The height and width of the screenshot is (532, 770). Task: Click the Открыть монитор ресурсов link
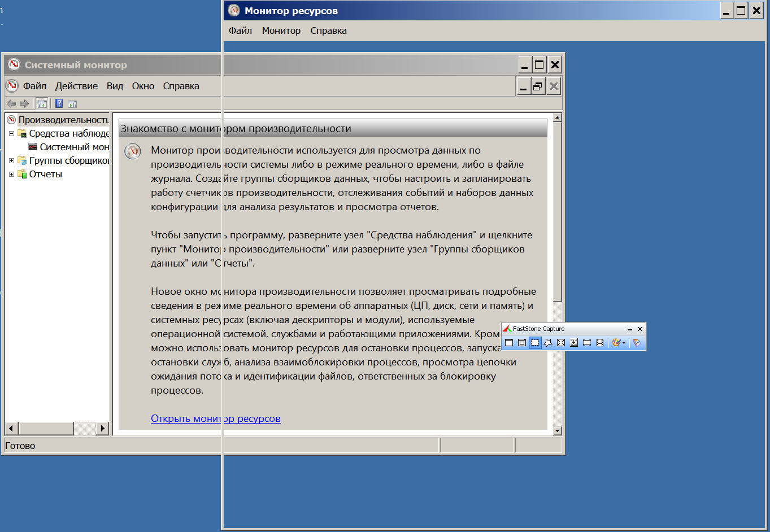(215, 418)
